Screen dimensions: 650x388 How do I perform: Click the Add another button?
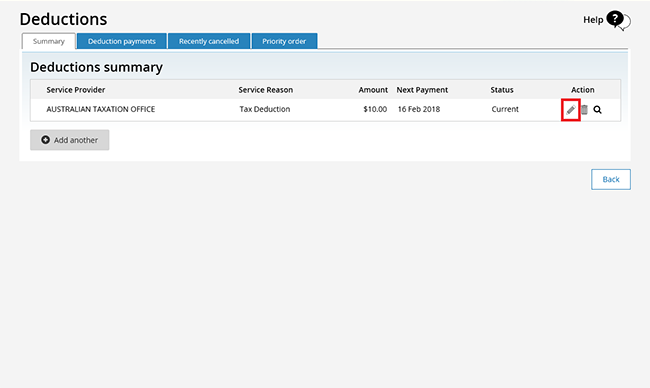pyautogui.click(x=70, y=140)
